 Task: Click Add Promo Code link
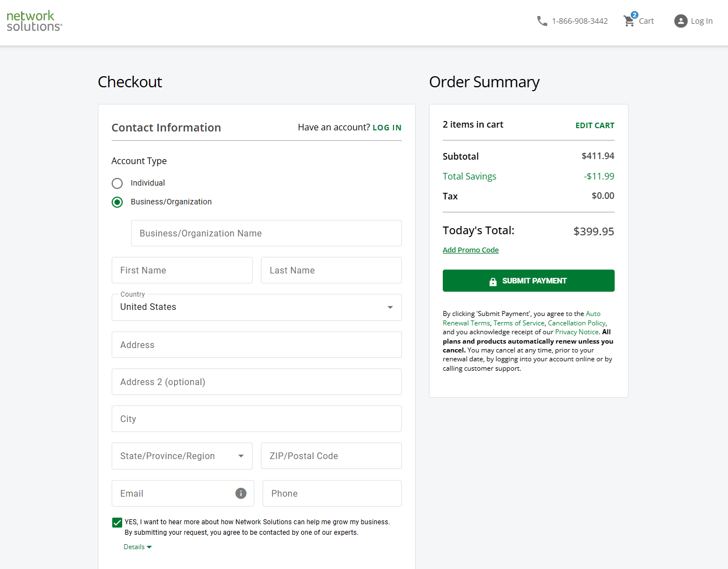tap(470, 250)
